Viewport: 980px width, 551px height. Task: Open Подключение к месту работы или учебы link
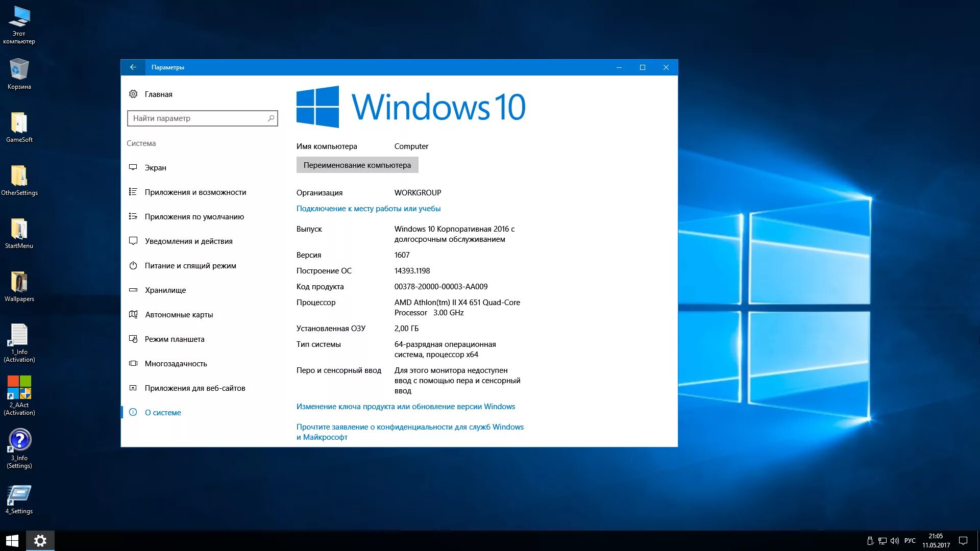click(x=368, y=209)
